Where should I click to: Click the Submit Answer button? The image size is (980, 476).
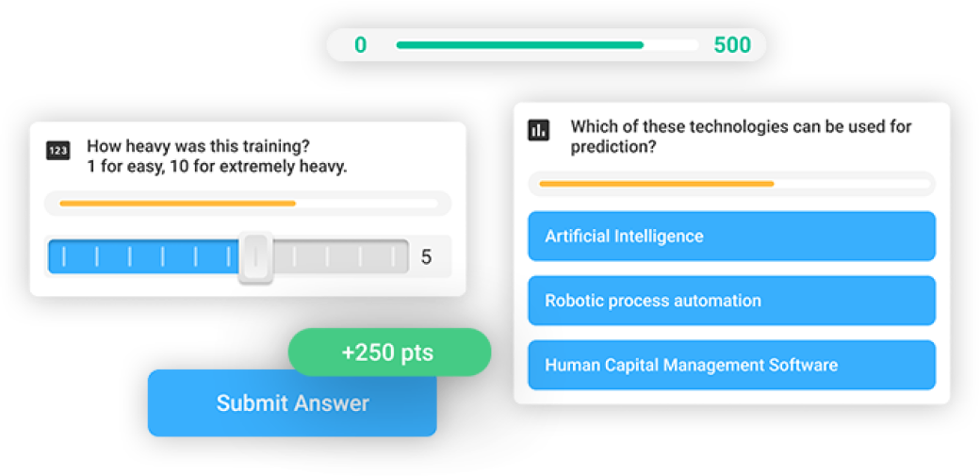[x=292, y=402]
